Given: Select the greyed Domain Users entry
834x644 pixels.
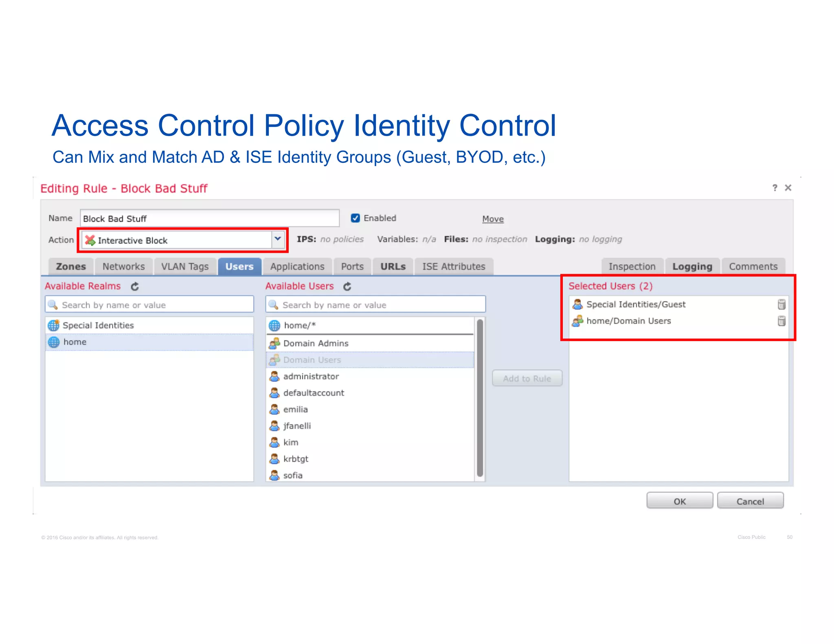Looking at the screenshot, I should point(370,360).
